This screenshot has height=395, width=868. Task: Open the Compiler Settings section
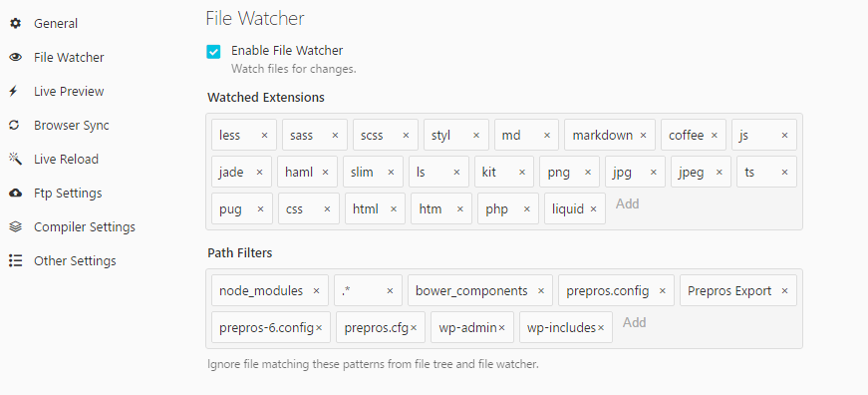[x=84, y=227]
